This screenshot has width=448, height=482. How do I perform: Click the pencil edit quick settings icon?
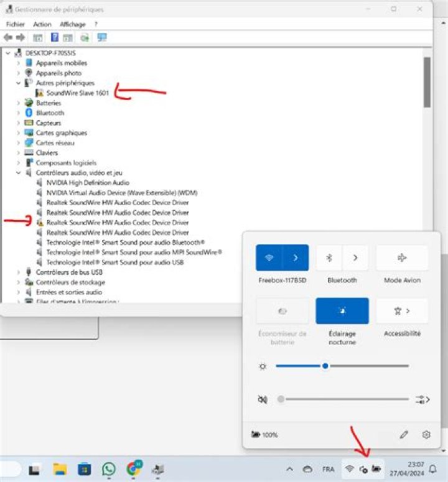point(404,434)
